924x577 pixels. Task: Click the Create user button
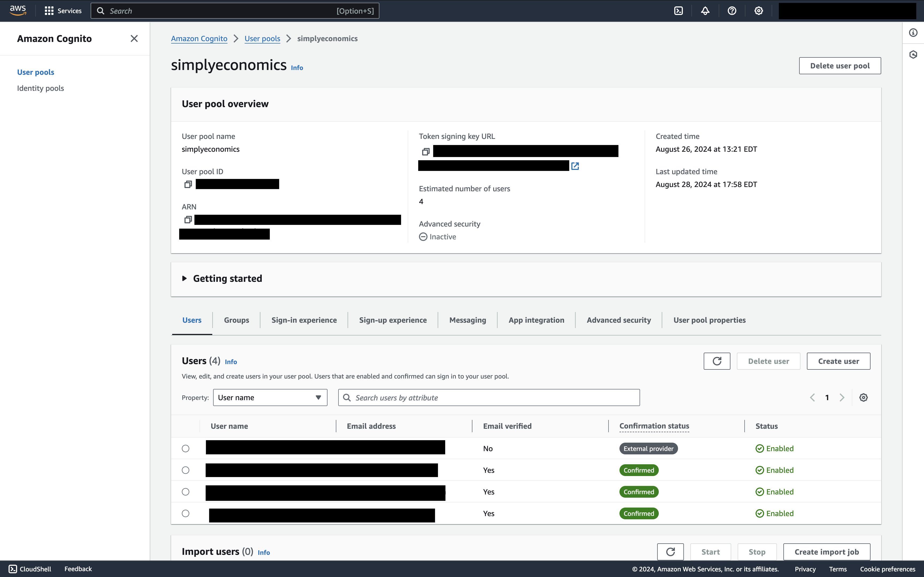pos(838,361)
